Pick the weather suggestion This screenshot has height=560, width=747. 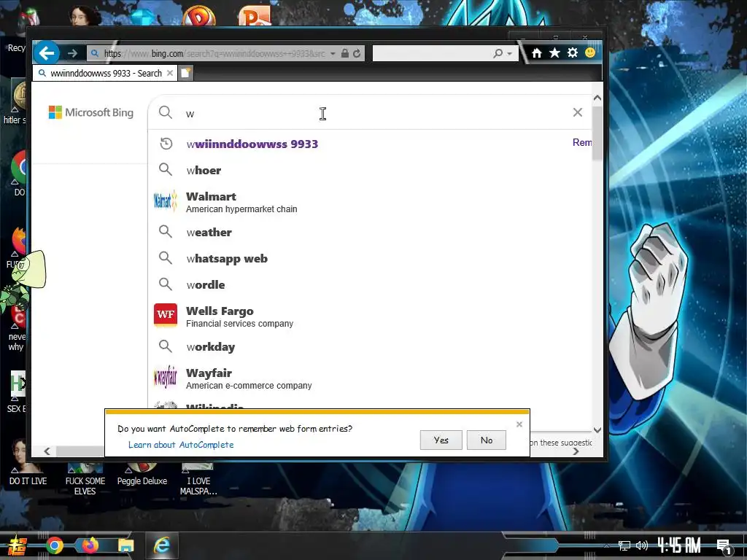click(x=209, y=233)
